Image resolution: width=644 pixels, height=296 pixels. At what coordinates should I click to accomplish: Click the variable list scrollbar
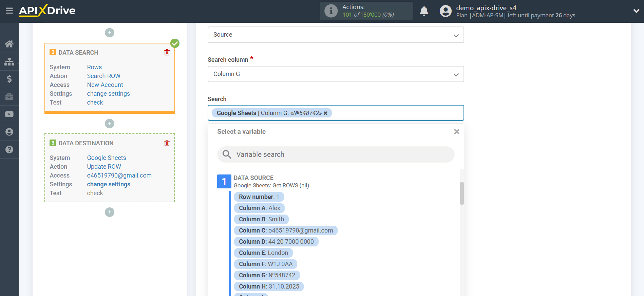462,193
